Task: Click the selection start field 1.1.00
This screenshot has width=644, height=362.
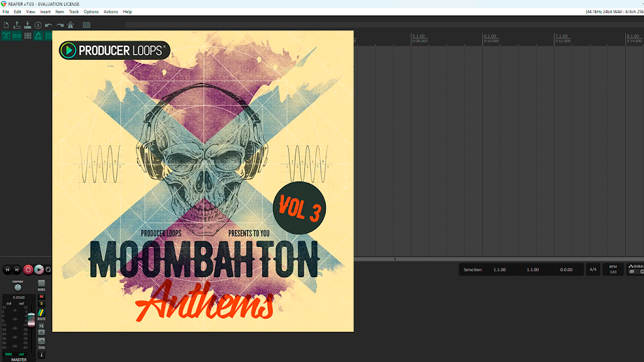Action: click(x=499, y=270)
